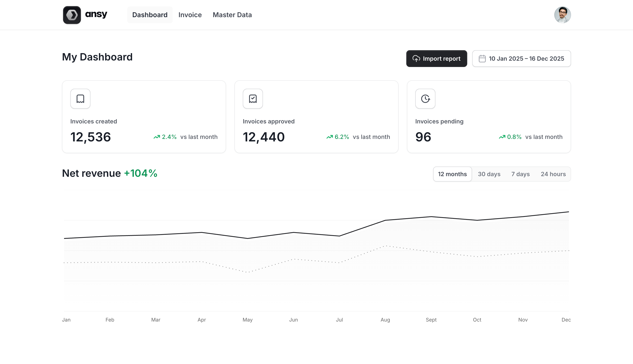
Task: Select the 30 days view toggle
Action: tap(489, 174)
